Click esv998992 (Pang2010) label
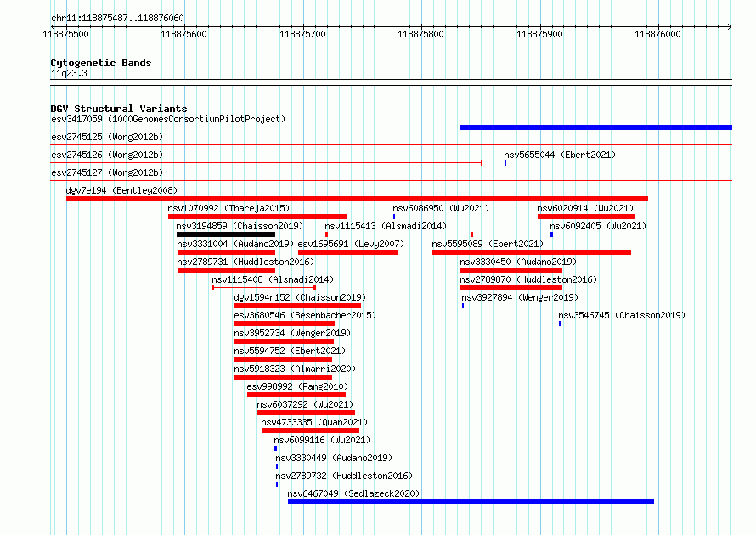This screenshot has width=756, height=535. point(297,386)
